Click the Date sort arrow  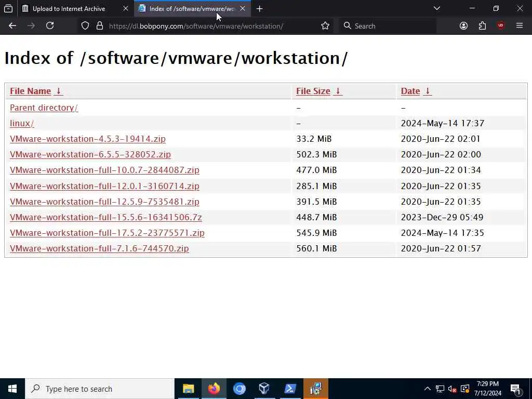click(x=428, y=91)
